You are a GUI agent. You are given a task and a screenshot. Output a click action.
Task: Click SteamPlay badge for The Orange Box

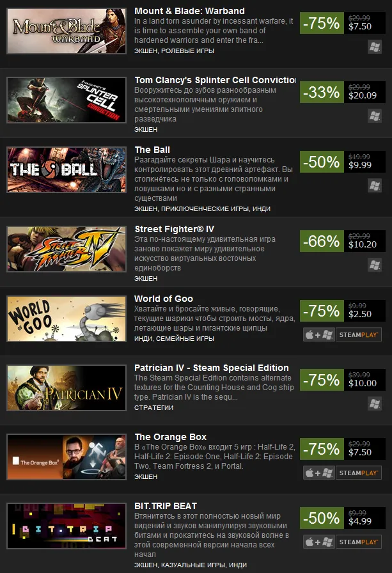pyautogui.click(x=359, y=473)
